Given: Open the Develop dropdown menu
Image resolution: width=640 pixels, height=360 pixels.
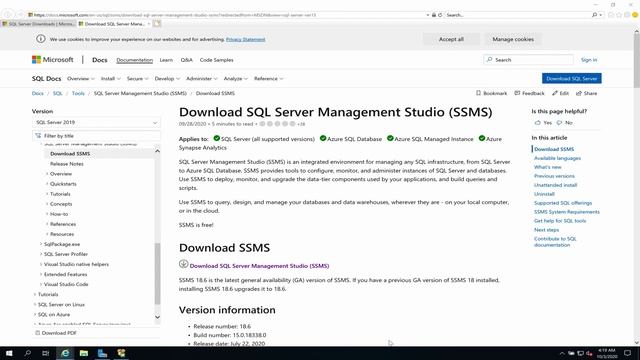Looking at the screenshot, I should pyautogui.click(x=167, y=78).
